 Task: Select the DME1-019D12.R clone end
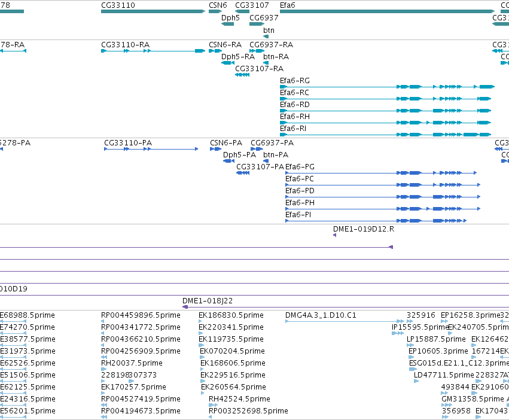[x=334, y=235]
